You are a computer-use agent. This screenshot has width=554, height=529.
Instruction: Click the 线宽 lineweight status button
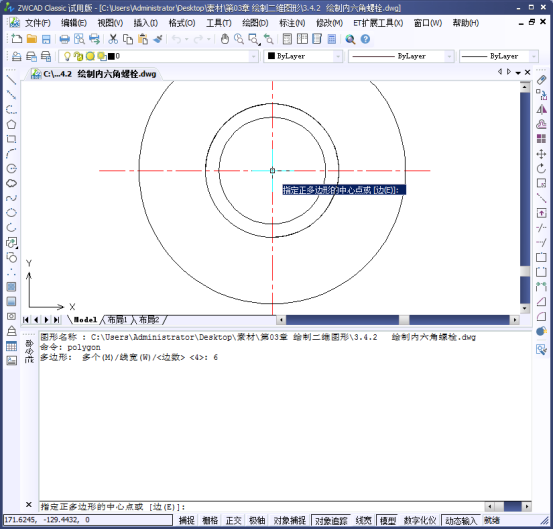(x=363, y=520)
